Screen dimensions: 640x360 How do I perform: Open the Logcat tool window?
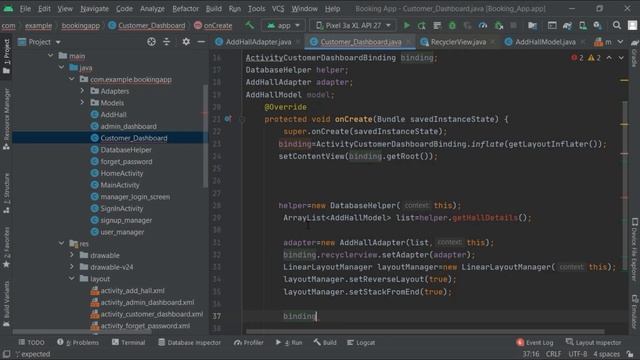tap(361, 342)
